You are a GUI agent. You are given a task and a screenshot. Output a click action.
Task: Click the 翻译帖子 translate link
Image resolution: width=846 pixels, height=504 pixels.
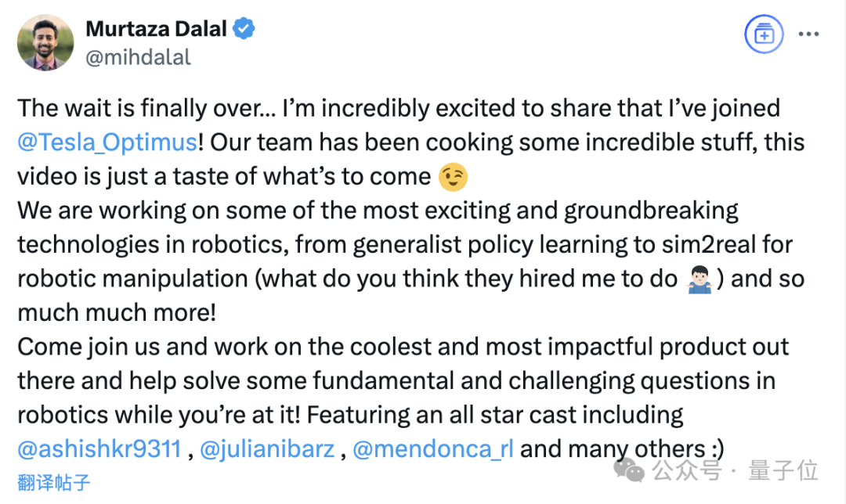coord(54,482)
